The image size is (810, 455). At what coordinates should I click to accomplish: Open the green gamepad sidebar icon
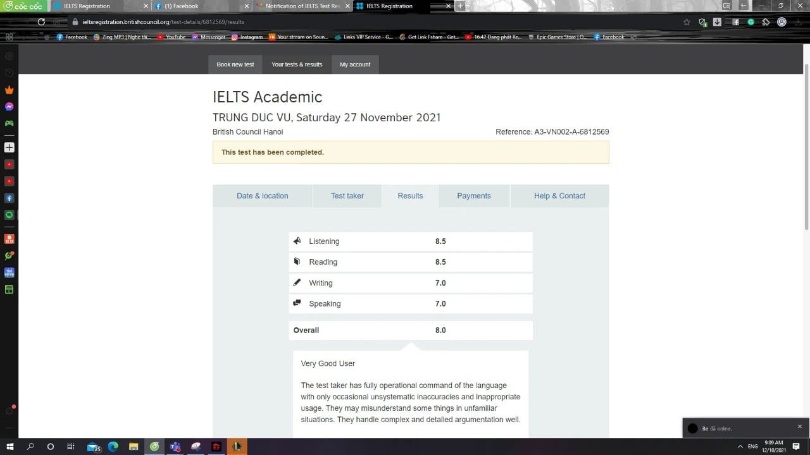click(x=9, y=123)
